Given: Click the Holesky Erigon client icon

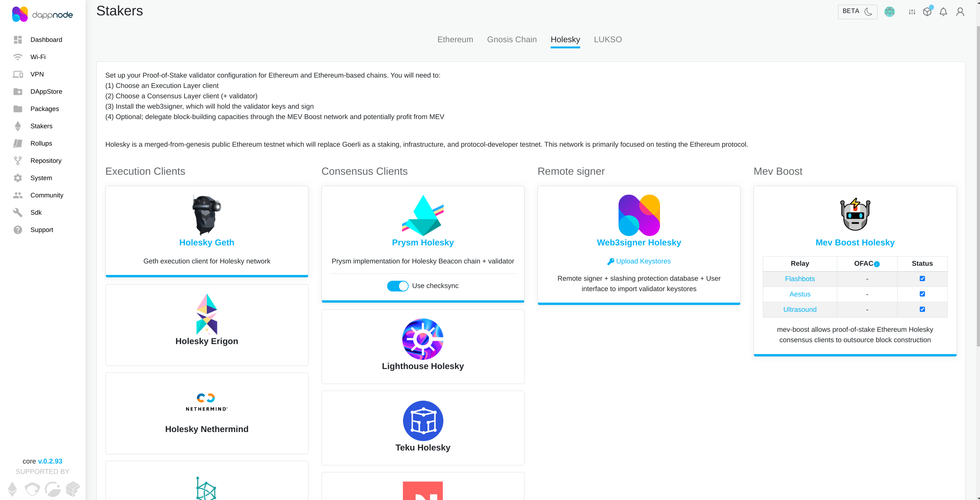Looking at the screenshot, I should 206,315.
